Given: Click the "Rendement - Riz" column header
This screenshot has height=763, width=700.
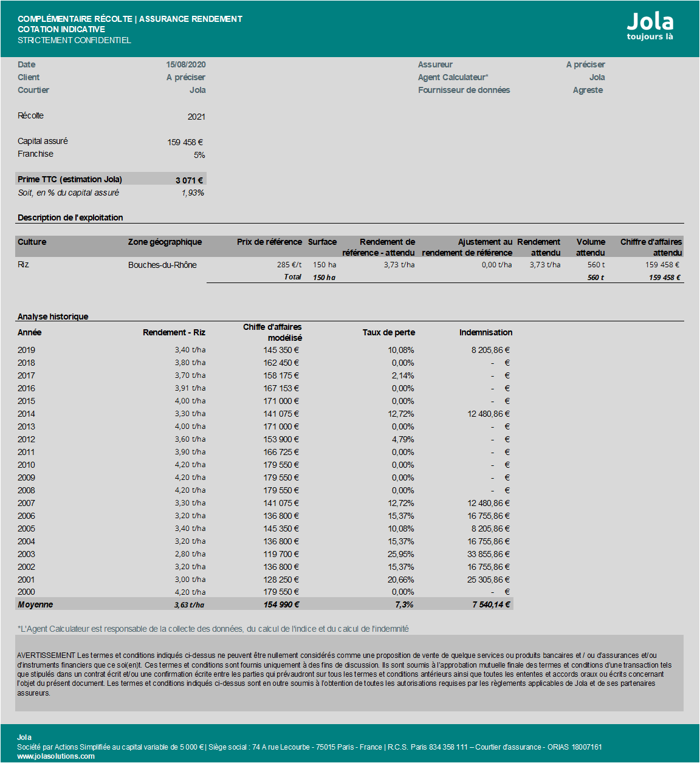Looking at the screenshot, I should click(174, 332).
